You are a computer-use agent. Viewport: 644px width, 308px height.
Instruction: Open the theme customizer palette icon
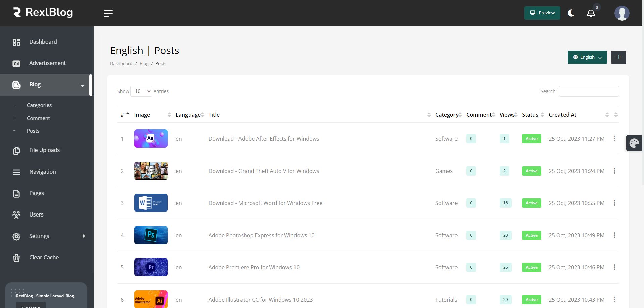(634, 143)
